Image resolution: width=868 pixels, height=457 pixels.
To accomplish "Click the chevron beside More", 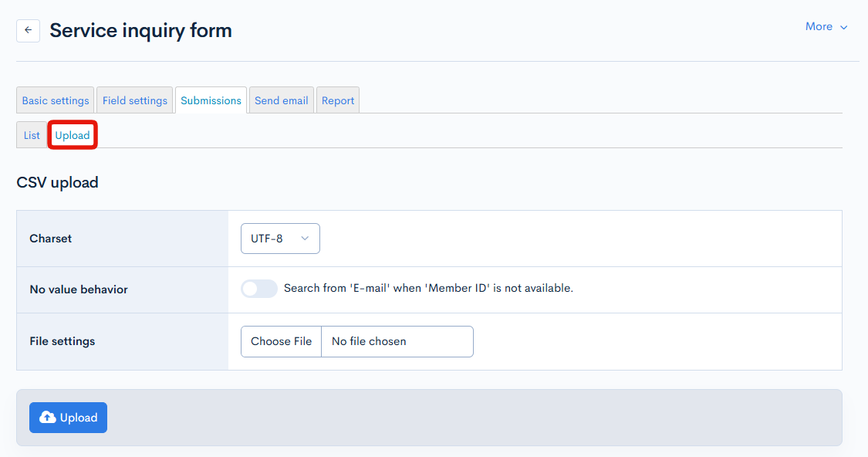I will tap(843, 27).
